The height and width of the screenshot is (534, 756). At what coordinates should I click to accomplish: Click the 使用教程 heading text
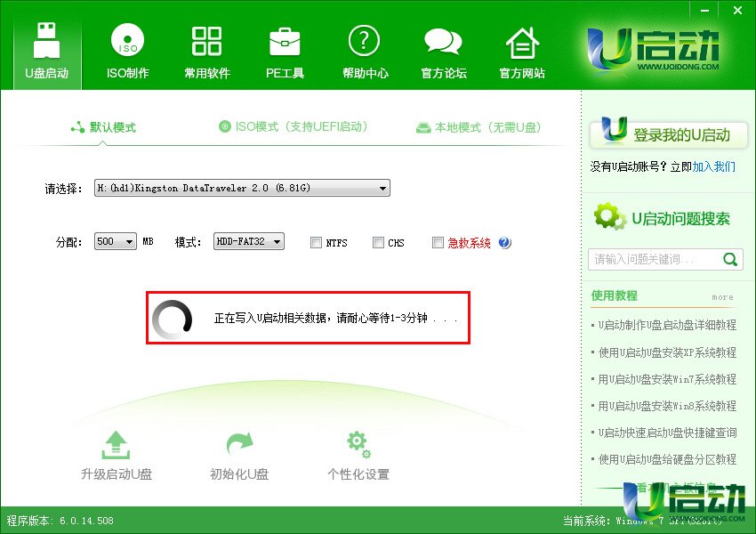615,295
